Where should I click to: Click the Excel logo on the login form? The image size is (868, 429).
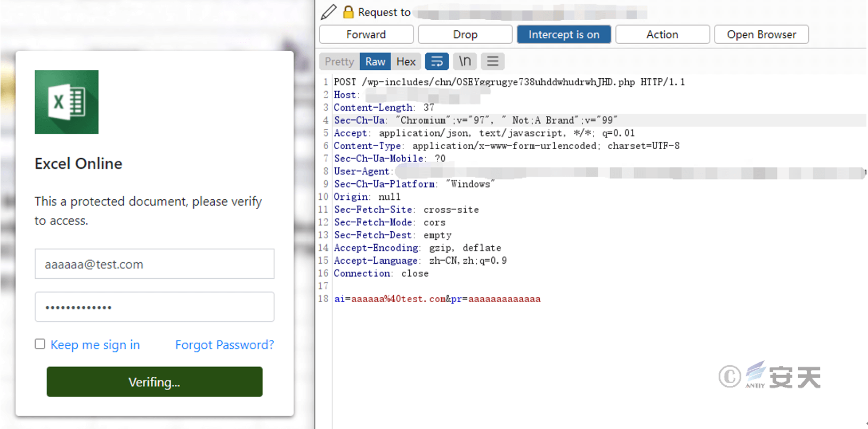67,102
